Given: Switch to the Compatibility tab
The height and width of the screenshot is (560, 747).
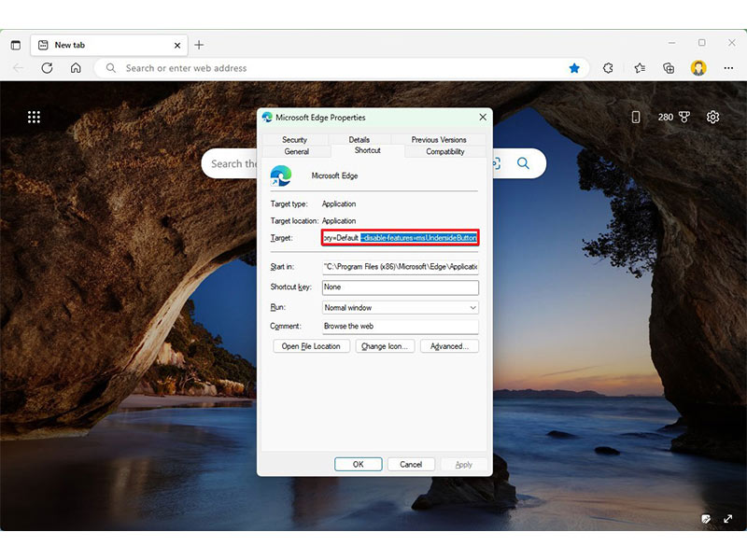Looking at the screenshot, I should tap(445, 151).
